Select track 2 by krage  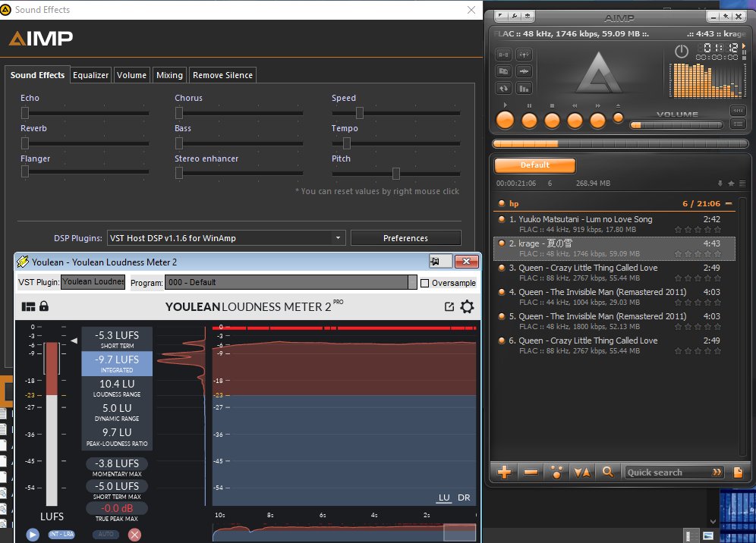pyautogui.click(x=613, y=248)
